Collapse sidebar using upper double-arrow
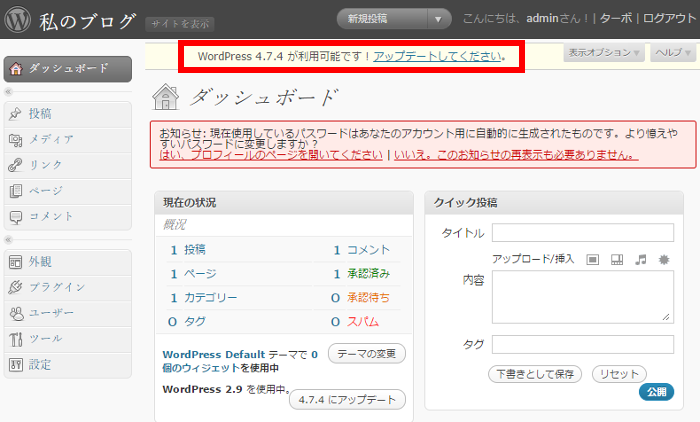This screenshot has width=700, height=422. click(x=8, y=92)
